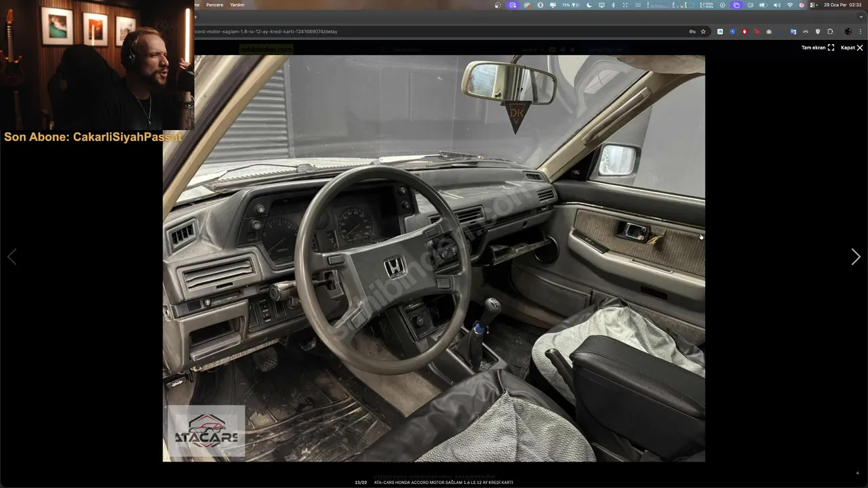Click the Son Abone CakarliSiyahPassat label

coord(93,137)
